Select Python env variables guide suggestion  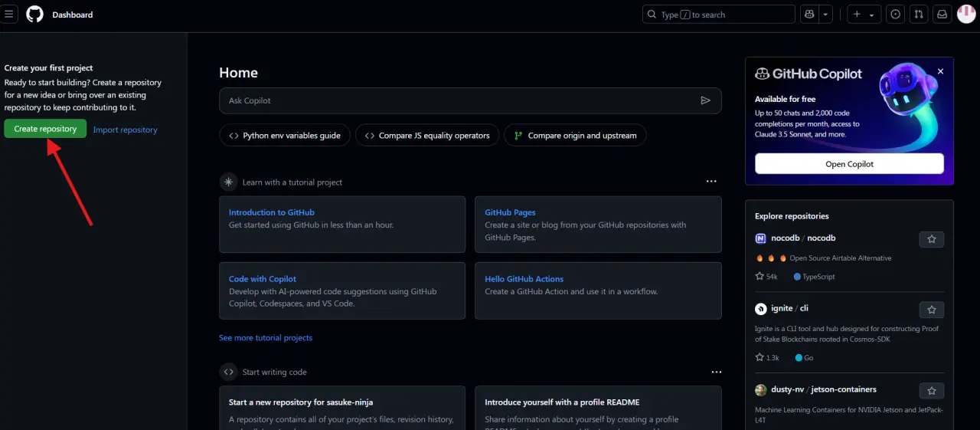pos(285,136)
